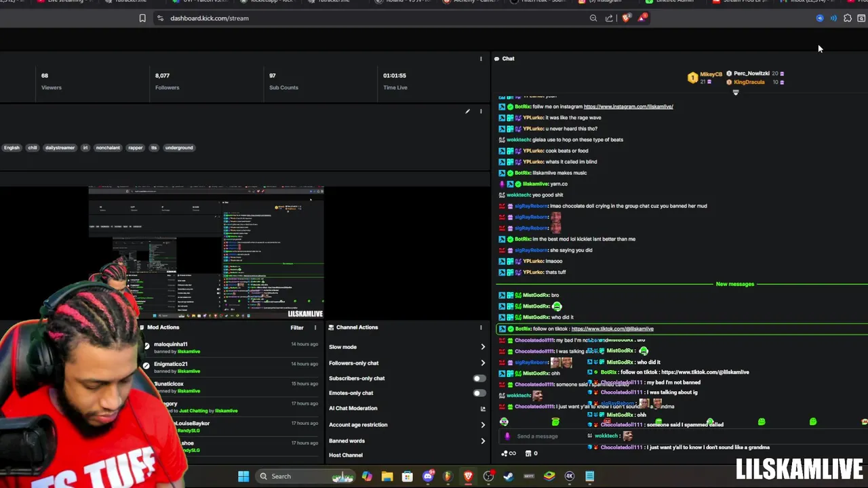Open AI Chat Moderation external link icon
The width and height of the screenshot is (868, 488).
(x=483, y=409)
